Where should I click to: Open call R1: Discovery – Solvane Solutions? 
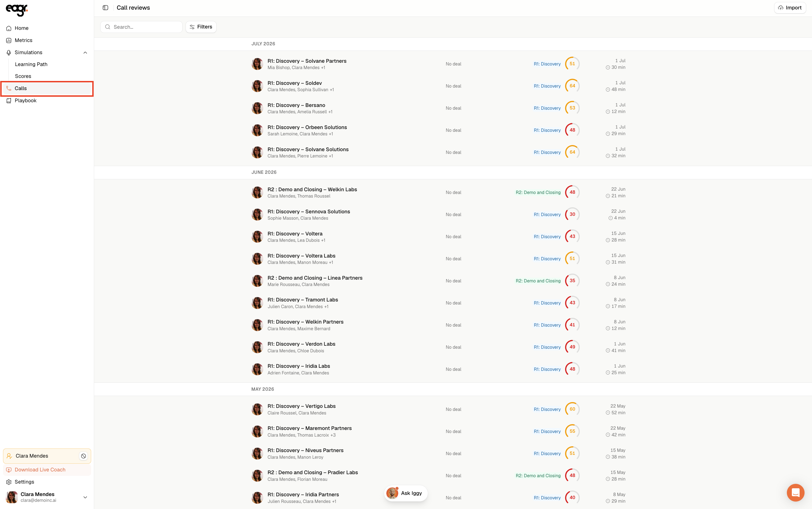click(308, 149)
